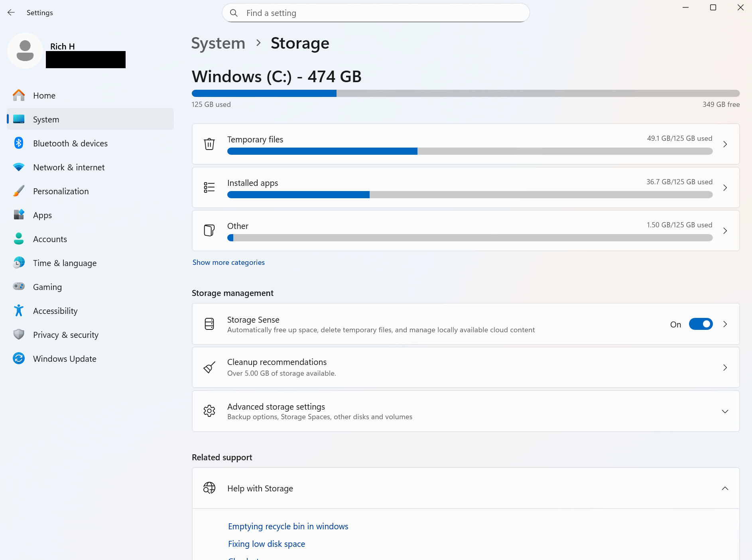This screenshot has width=752, height=560.
Task: Click the Rich H account name
Action: [63, 46]
